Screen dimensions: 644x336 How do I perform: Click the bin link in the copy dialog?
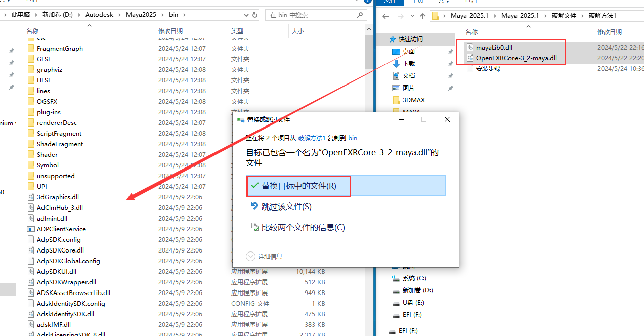[353, 138]
